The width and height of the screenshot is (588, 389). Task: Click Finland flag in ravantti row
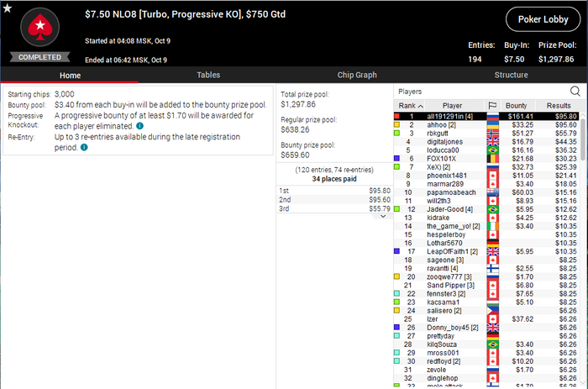click(x=492, y=268)
